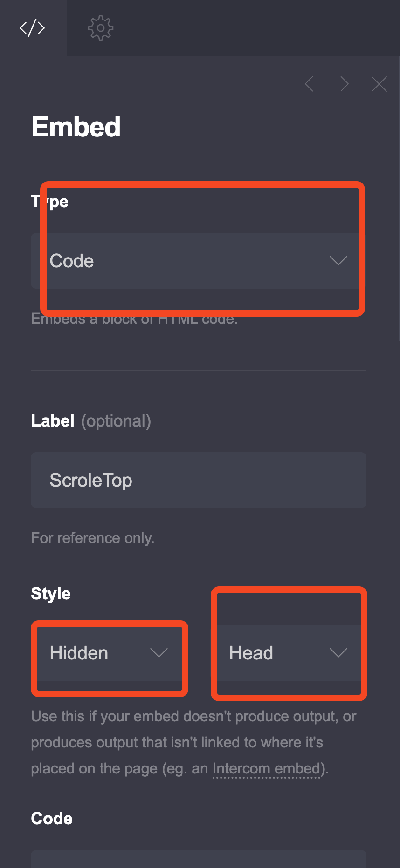The height and width of the screenshot is (868, 400).
Task: Click the Type dropdown chevron arrow
Action: [338, 261]
